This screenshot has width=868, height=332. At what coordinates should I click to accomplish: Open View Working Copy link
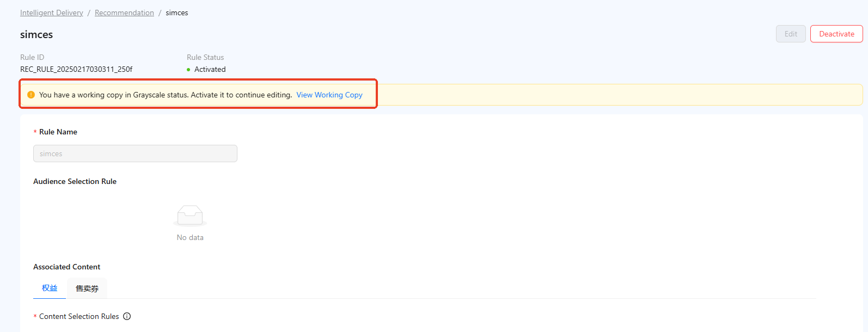[x=329, y=95]
